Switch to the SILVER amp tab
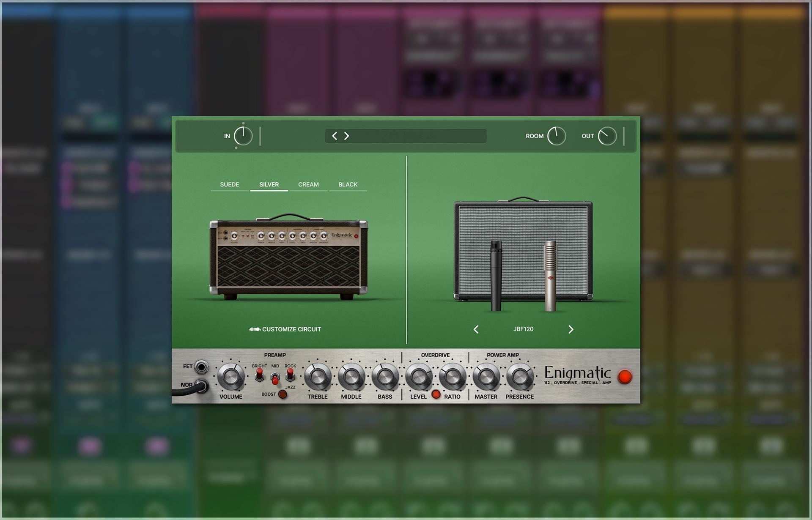This screenshot has width=812, height=520. click(269, 184)
